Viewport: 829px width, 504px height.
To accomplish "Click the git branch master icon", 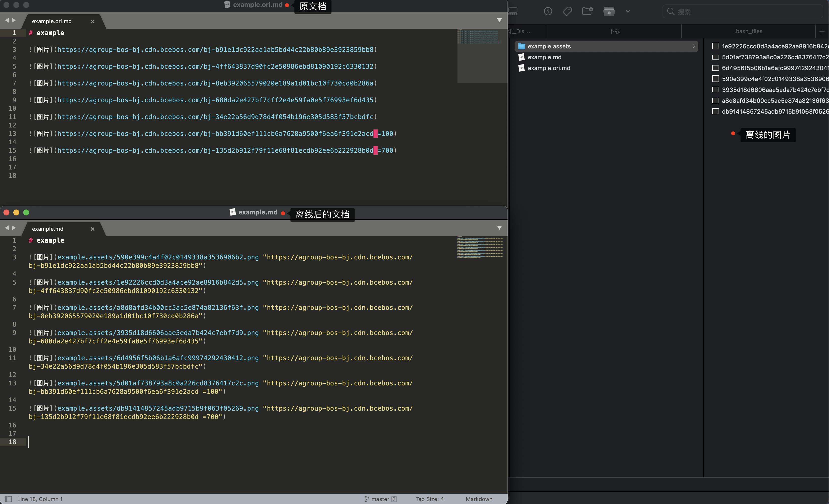I will [x=367, y=499].
